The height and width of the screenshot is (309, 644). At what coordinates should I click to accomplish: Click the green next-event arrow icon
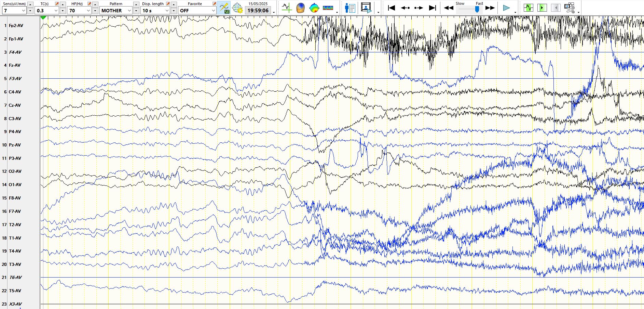point(542,8)
